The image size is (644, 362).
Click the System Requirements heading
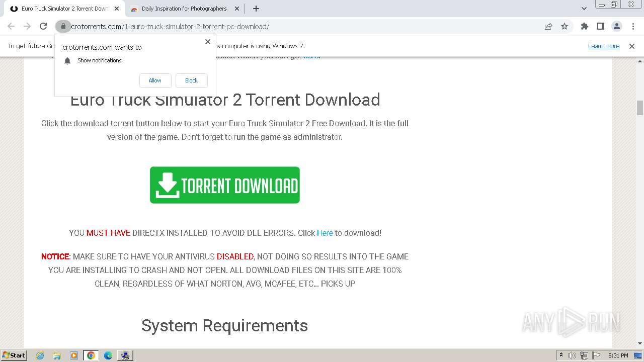pyautogui.click(x=224, y=325)
